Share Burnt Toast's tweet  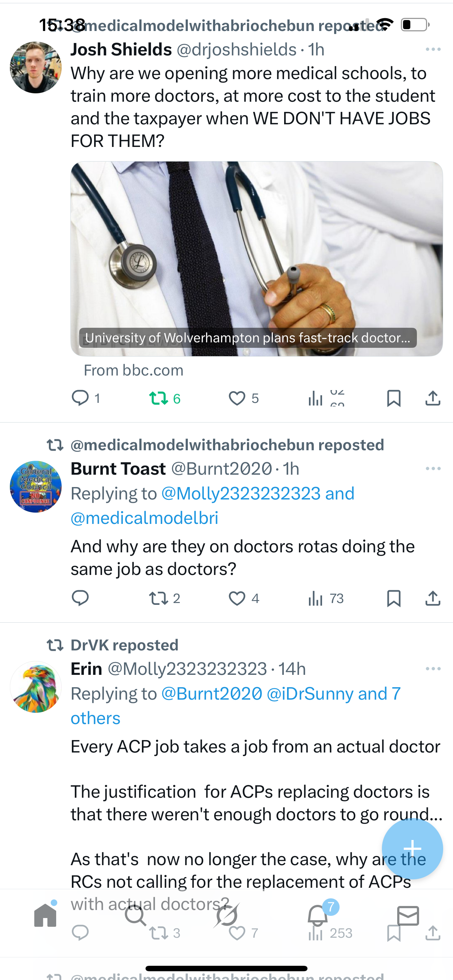coord(433,598)
